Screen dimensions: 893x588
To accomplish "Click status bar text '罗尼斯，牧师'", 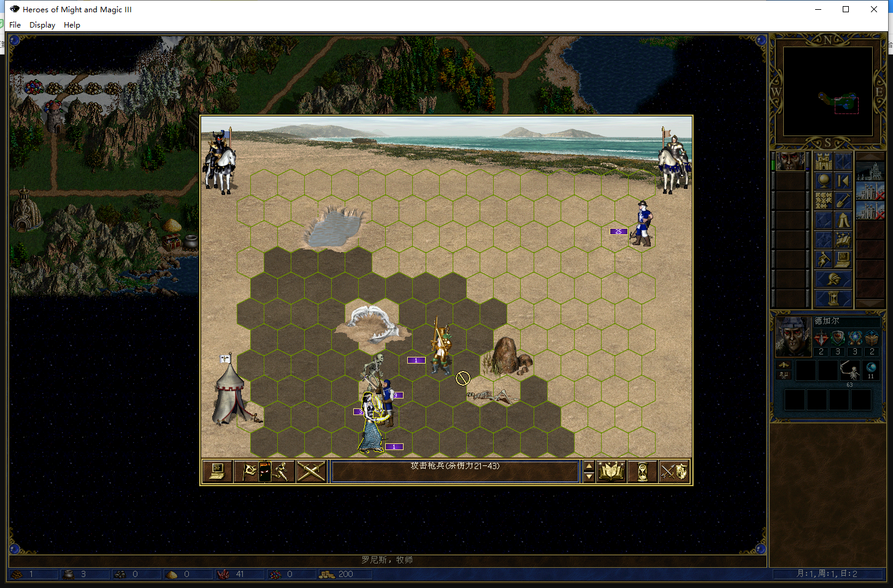I will [387, 560].
